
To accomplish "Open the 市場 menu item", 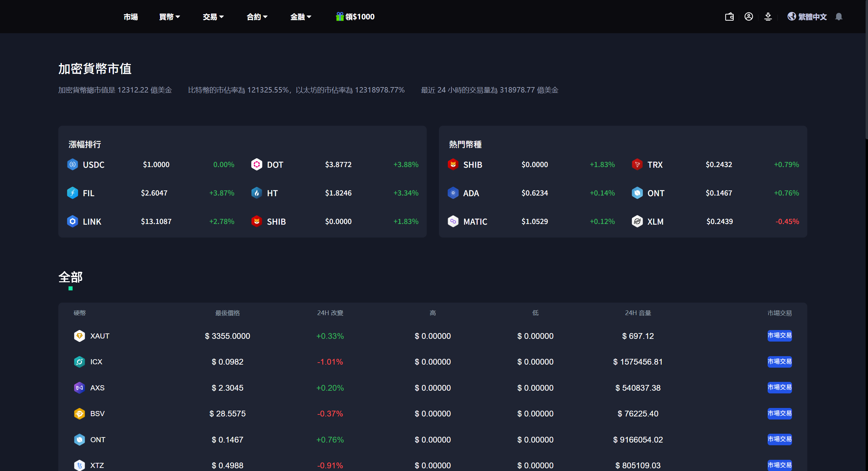I will coord(131,17).
